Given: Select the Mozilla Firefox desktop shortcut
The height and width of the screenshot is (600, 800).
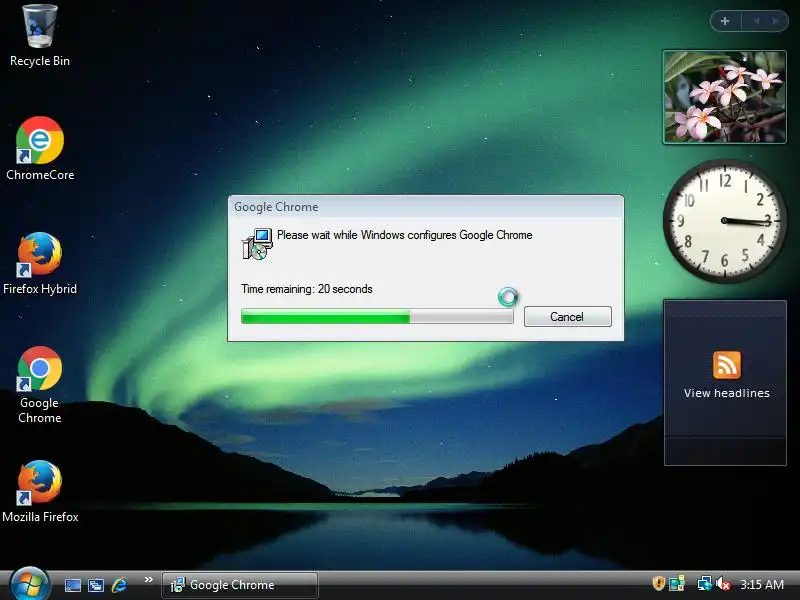Looking at the screenshot, I should (x=40, y=491).
